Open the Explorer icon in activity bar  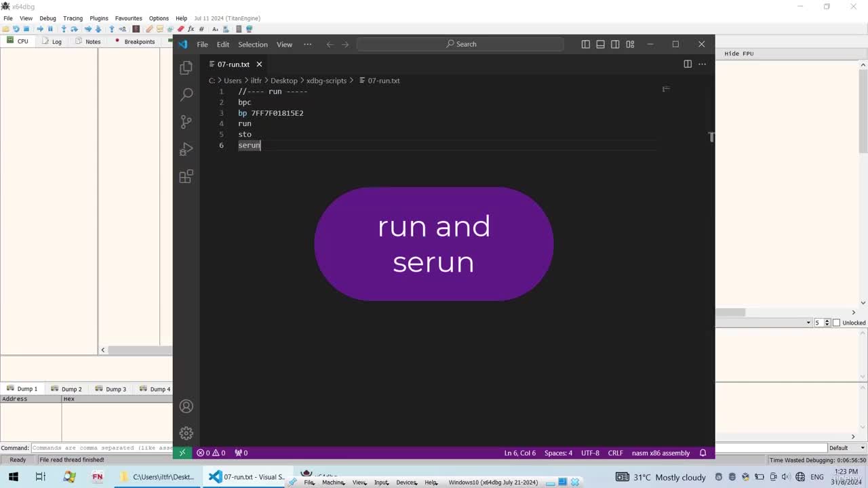(x=186, y=68)
